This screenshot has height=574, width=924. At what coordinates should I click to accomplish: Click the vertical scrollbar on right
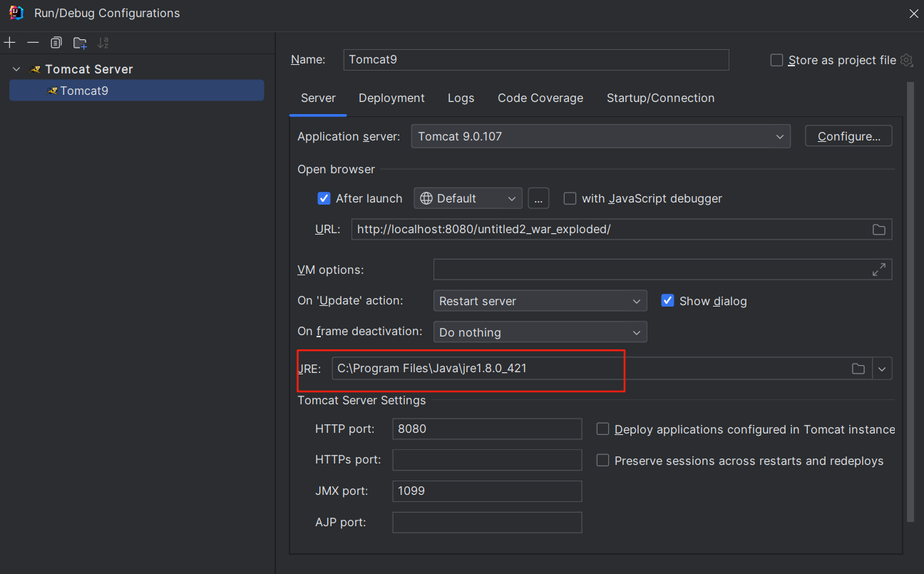[910, 303]
